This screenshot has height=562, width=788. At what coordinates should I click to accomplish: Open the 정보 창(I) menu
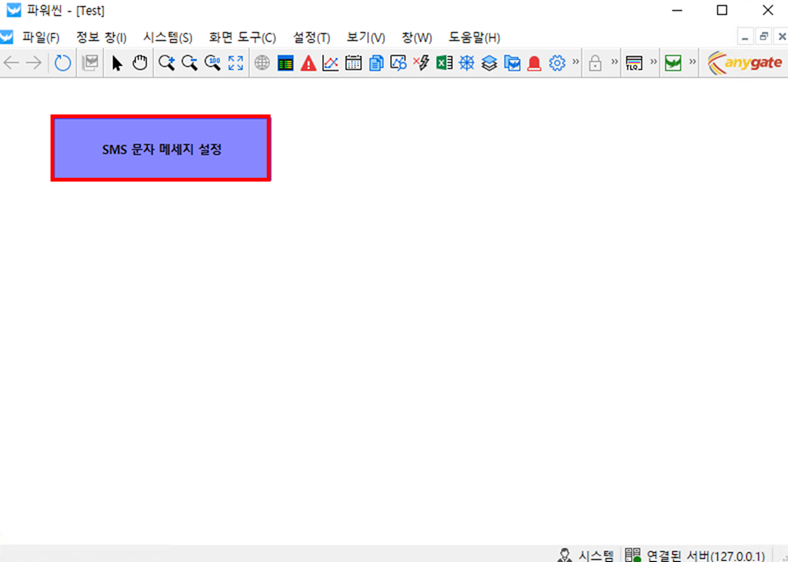coord(101,38)
